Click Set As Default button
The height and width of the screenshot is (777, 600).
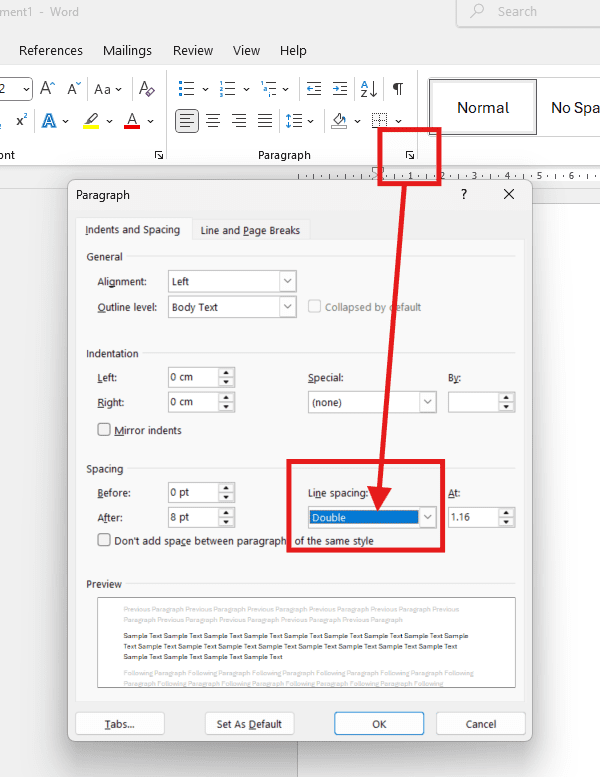coord(249,724)
